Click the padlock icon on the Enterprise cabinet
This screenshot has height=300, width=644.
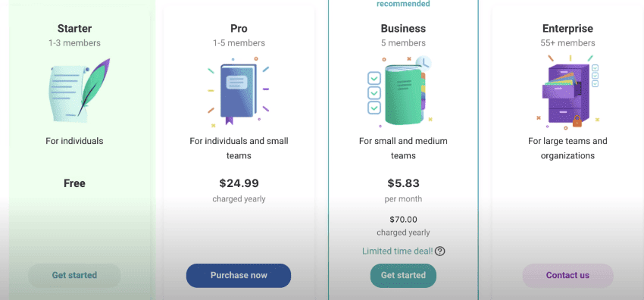pyautogui.click(x=577, y=120)
